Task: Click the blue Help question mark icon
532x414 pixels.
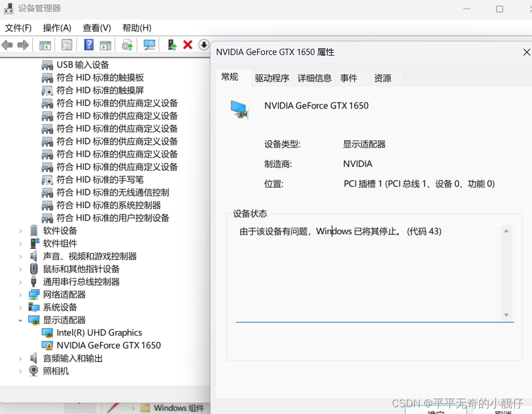Action: 88,45
